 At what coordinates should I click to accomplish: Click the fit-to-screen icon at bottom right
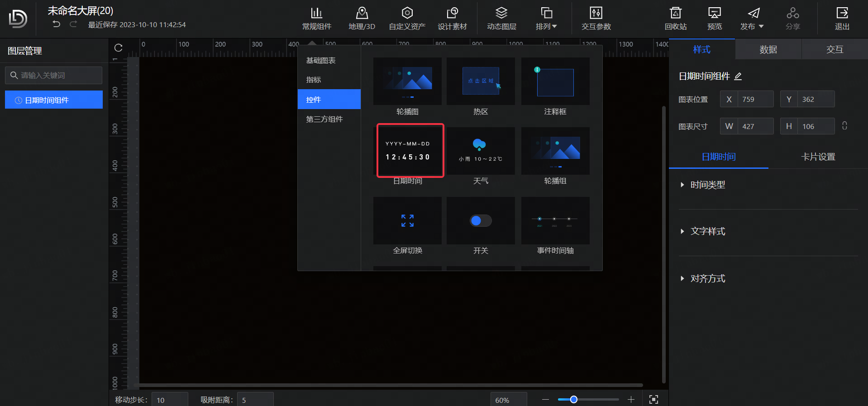coord(653,399)
